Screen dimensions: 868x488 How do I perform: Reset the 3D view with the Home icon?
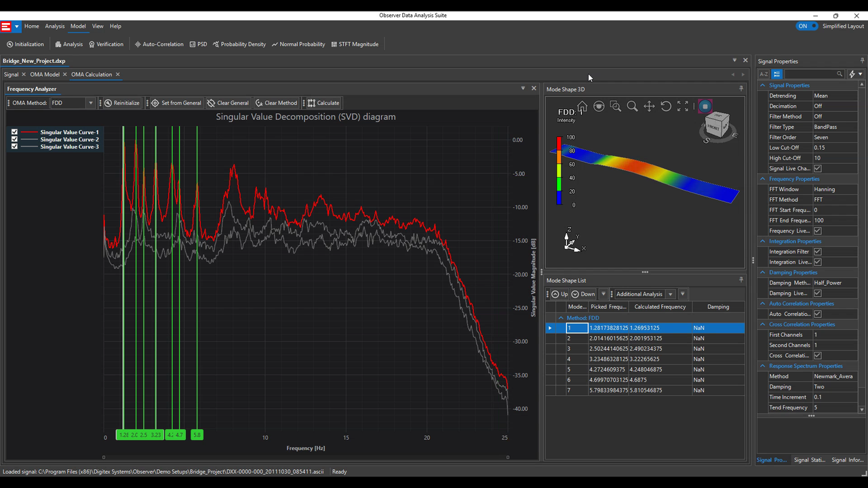582,106
